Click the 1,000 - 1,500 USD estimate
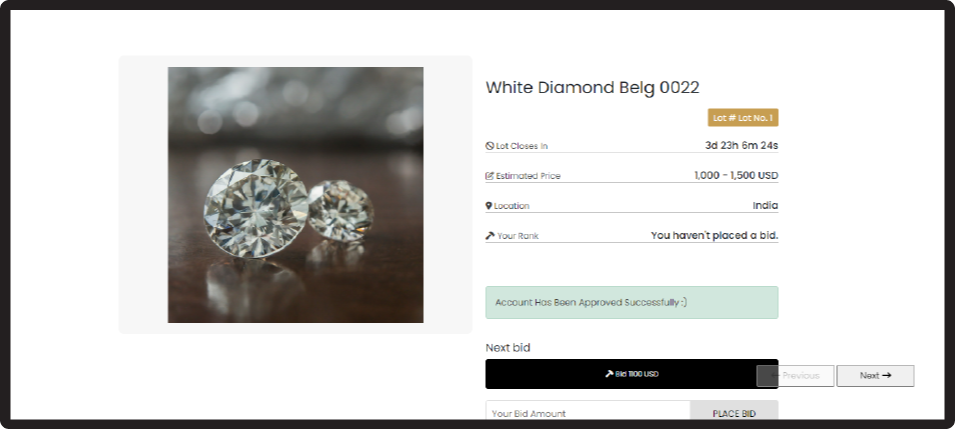955x429 pixels. [x=736, y=175]
